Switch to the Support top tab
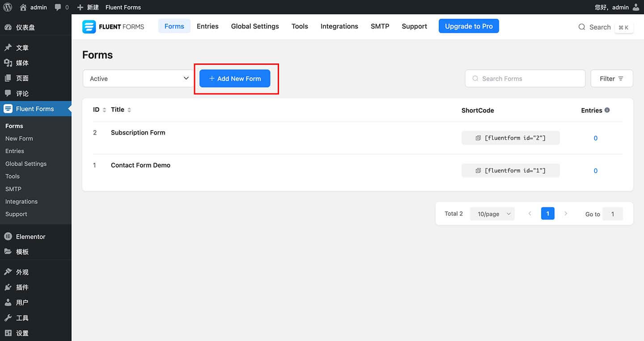Image resolution: width=644 pixels, height=341 pixels. point(415,26)
